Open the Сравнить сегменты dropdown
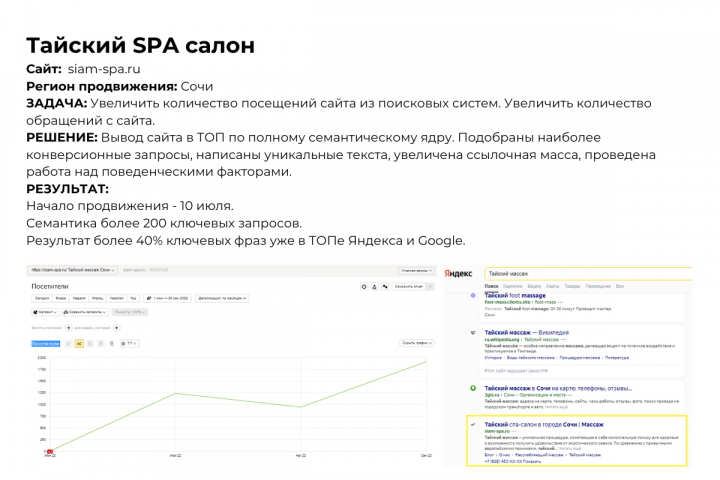 point(84,312)
